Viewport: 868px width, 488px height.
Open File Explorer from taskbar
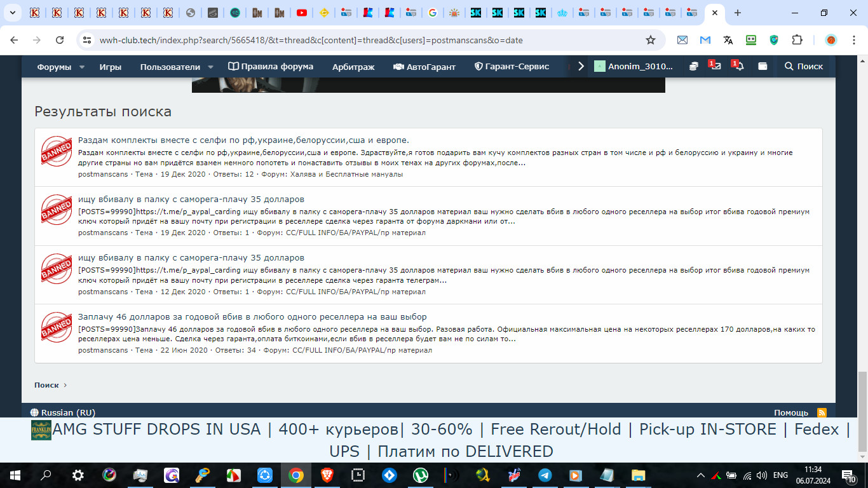[x=638, y=475]
